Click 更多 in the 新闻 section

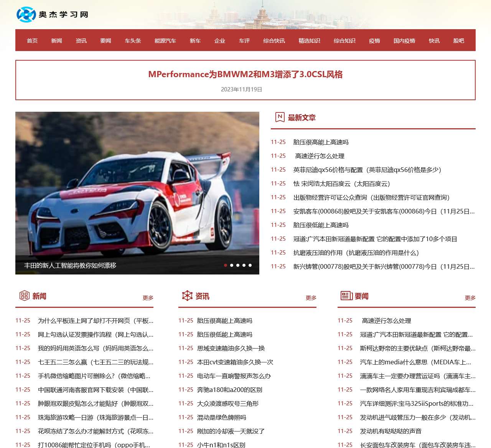tap(148, 298)
